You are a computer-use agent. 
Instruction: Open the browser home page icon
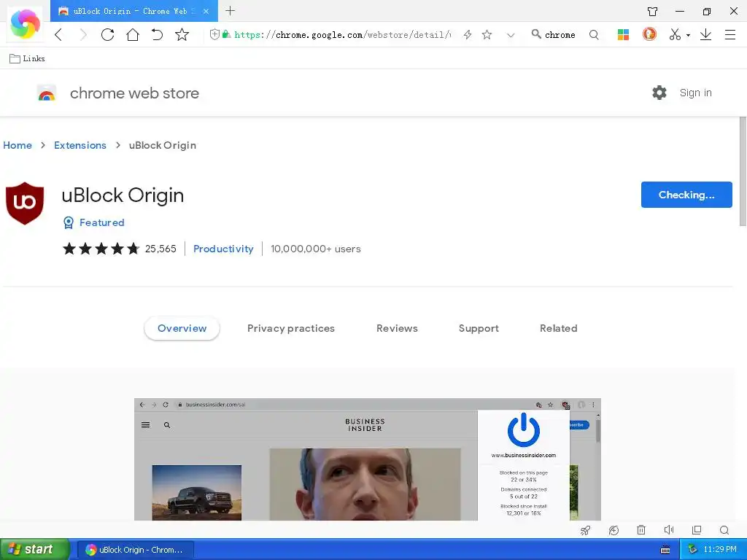click(133, 34)
